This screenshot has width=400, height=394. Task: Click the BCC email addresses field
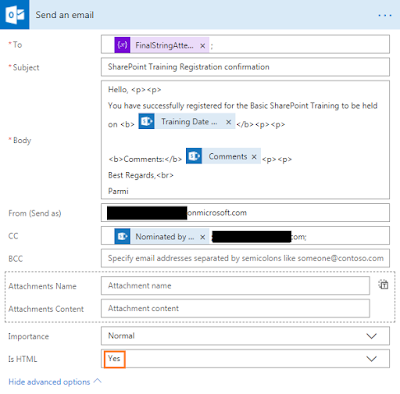coord(245,258)
